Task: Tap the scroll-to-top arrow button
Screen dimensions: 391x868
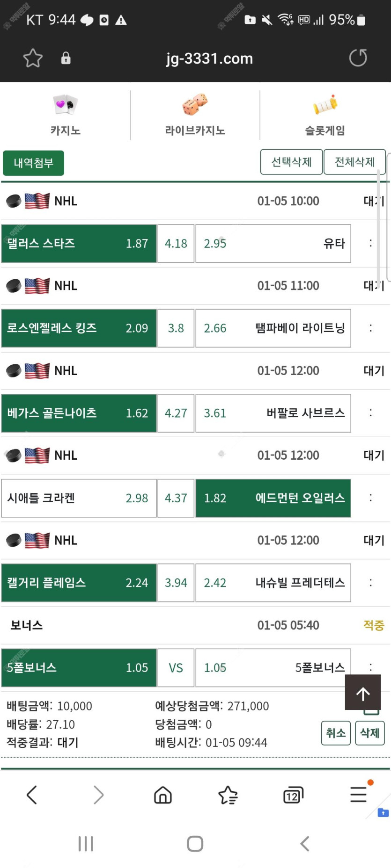Action: pyautogui.click(x=363, y=693)
